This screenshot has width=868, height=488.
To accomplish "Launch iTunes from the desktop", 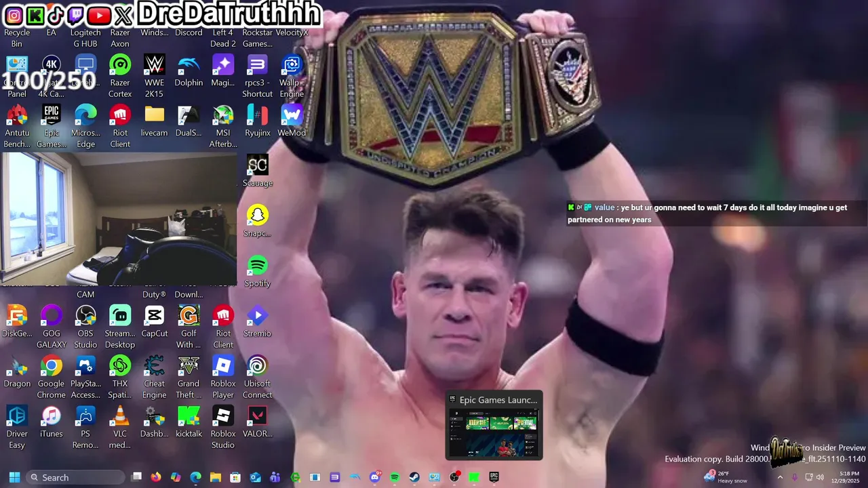I will pyautogui.click(x=52, y=422).
